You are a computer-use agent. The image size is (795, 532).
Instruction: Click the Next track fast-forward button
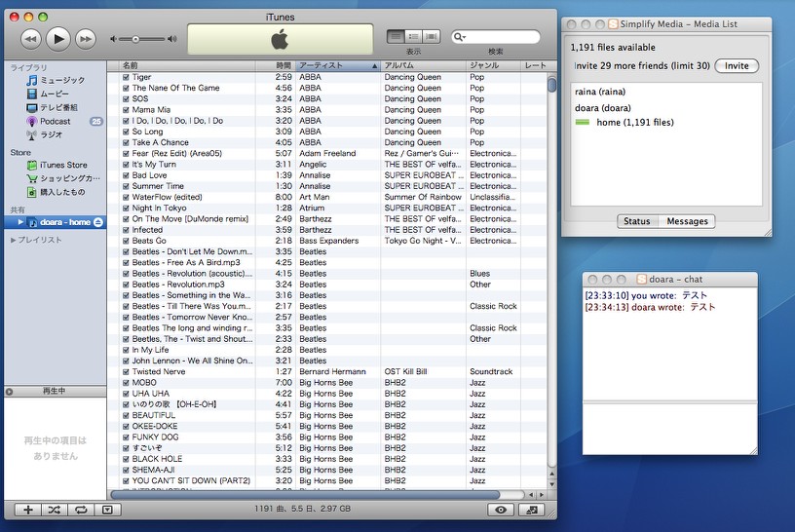tap(86, 39)
